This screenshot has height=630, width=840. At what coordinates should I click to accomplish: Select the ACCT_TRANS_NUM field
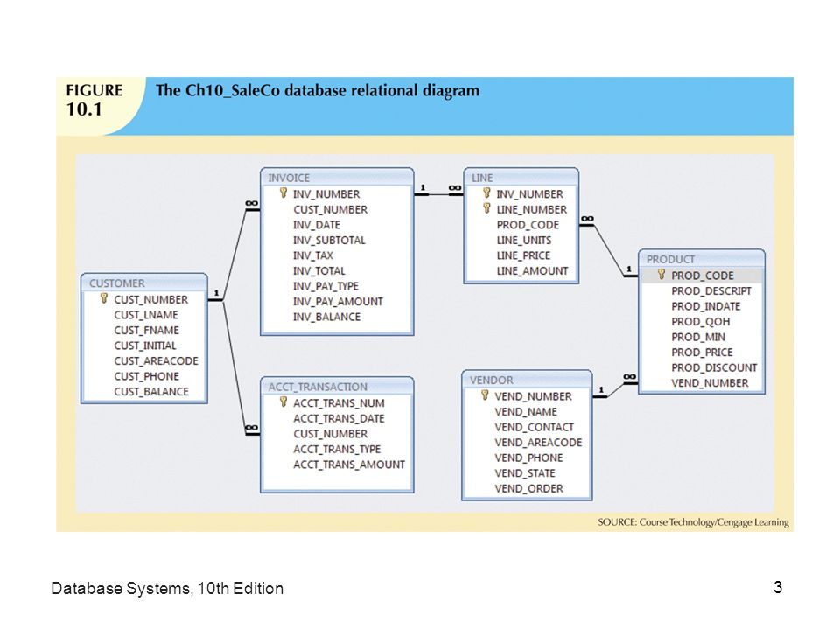[x=339, y=402]
